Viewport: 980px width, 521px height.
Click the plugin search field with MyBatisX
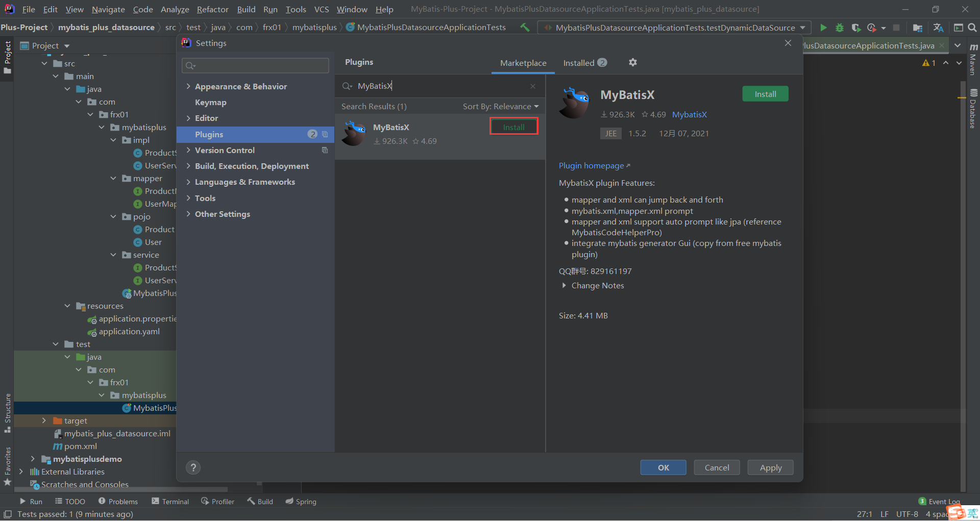coord(439,86)
